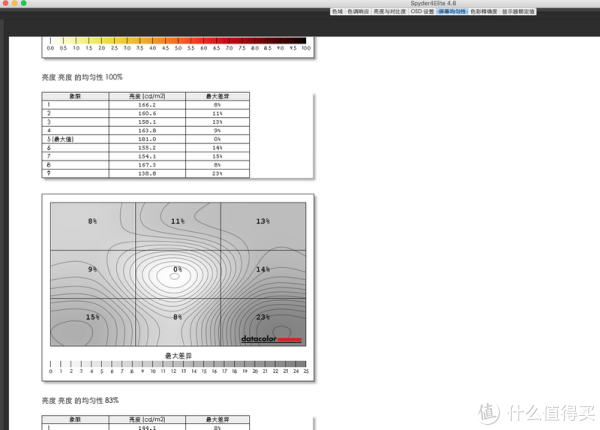Click the 14% label on the contour map

pos(263,269)
